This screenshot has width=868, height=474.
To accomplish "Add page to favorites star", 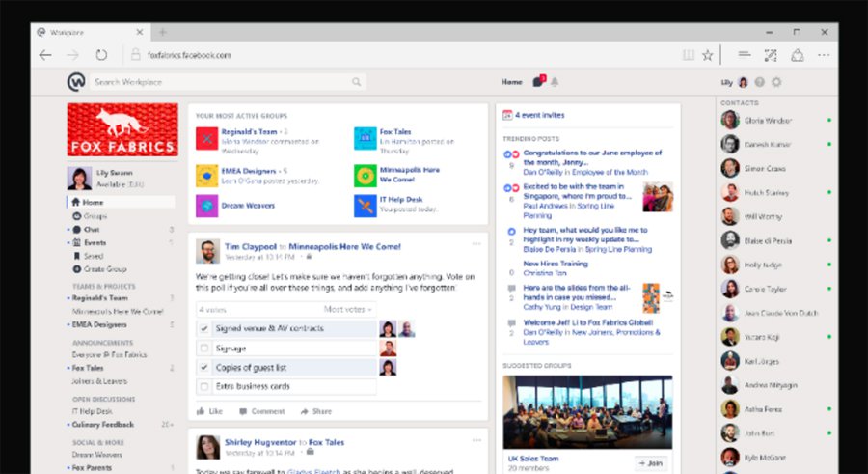I will tap(707, 55).
